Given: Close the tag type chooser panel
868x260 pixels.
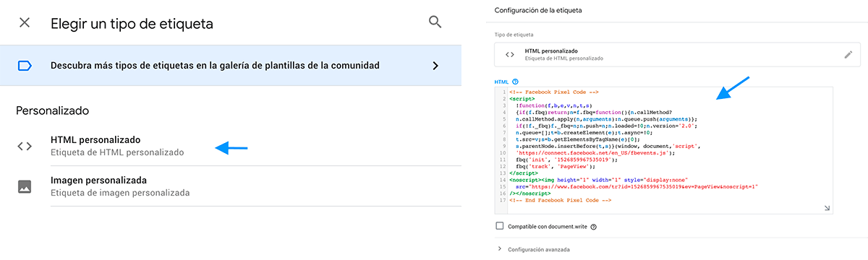Looking at the screenshot, I should (x=25, y=22).
